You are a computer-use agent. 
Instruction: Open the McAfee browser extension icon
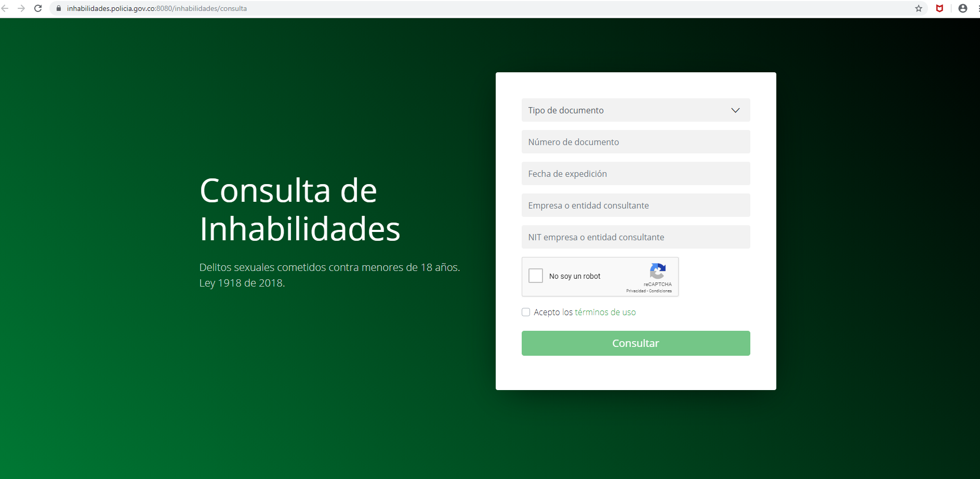tap(940, 8)
